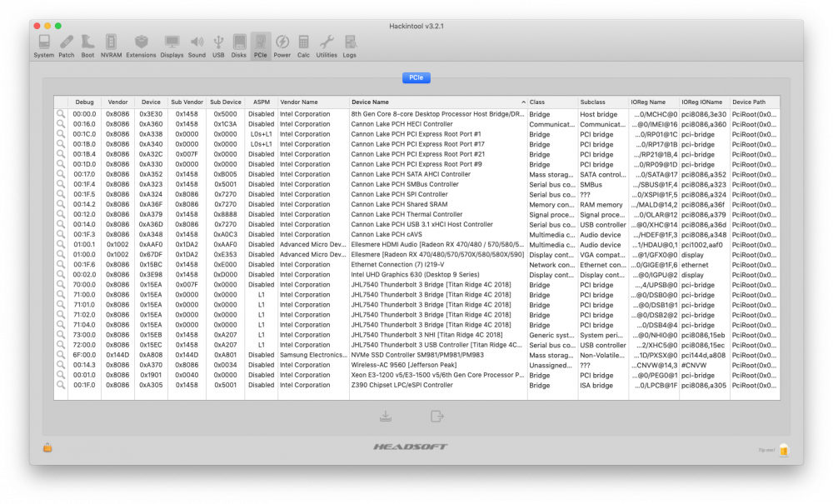Click the orange lock icon

(x=47, y=447)
